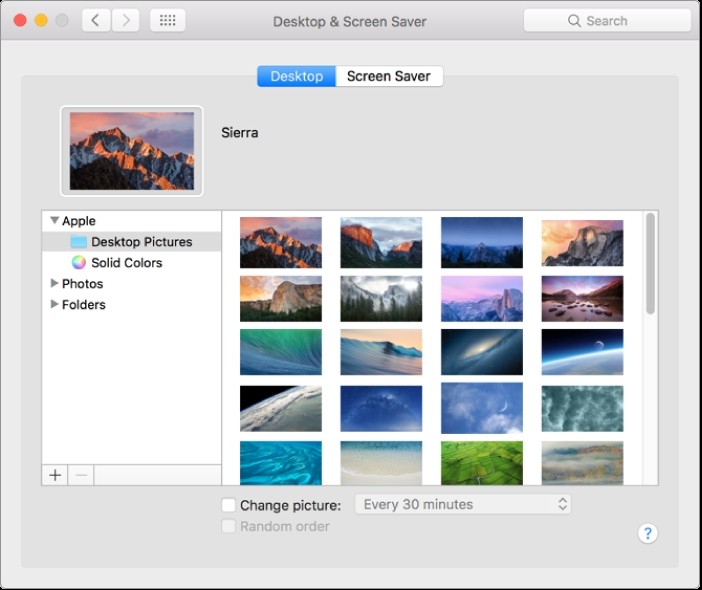Choose the green wave wallpaper thumbnail
702x590 pixels.
click(x=281, y=352)
